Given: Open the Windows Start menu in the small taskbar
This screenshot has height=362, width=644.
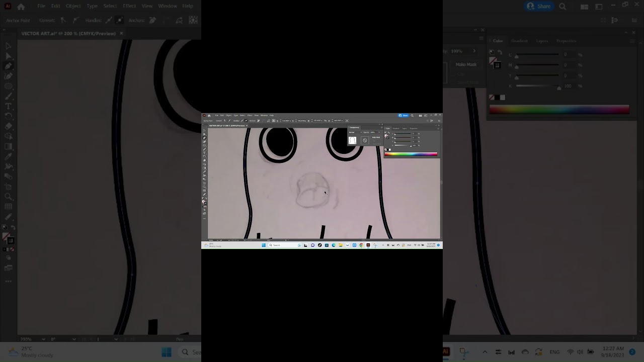Looking at the screenshot, I should click(x=264, y=245).
